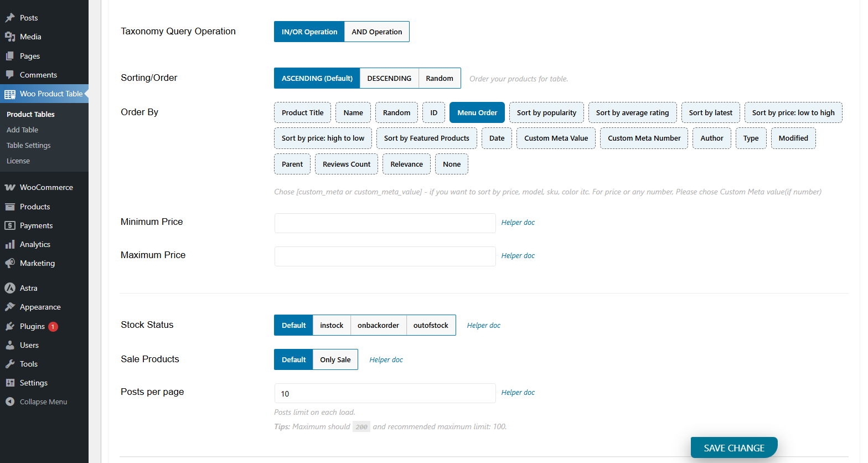Open Table Settings submenu item
The image size is (868, 463).
pyautogui.click(x=29, y=145)
